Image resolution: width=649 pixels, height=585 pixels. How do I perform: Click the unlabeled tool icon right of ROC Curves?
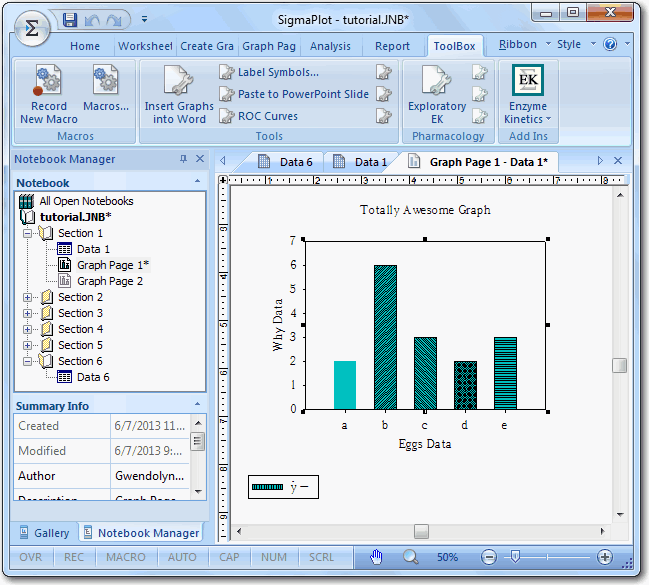pyautogui.click(x=384, y=116)
